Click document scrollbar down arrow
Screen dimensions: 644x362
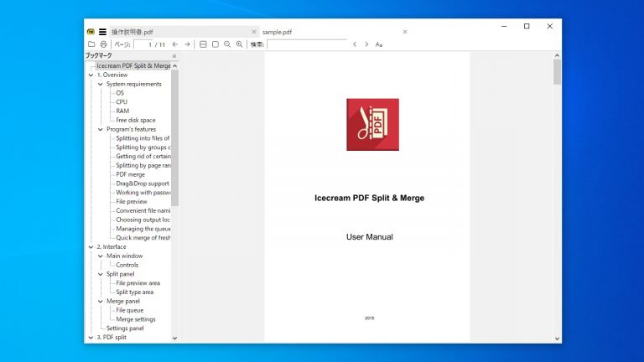point(557,339)
